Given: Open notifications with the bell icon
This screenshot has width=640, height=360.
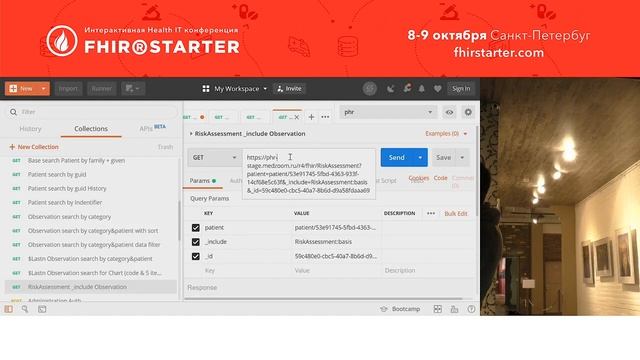Looking at the screenshot, I should point(422,89).
